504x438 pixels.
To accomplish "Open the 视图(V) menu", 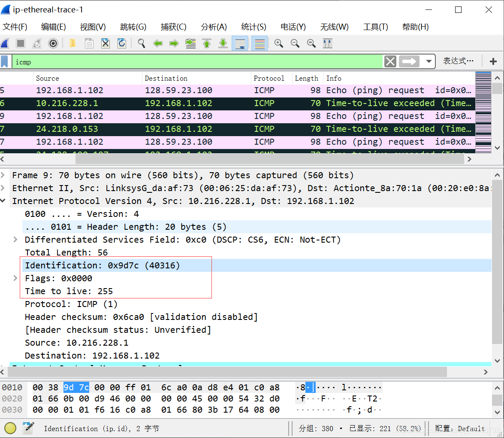I will pyautogui.click(x=93, y=27).
